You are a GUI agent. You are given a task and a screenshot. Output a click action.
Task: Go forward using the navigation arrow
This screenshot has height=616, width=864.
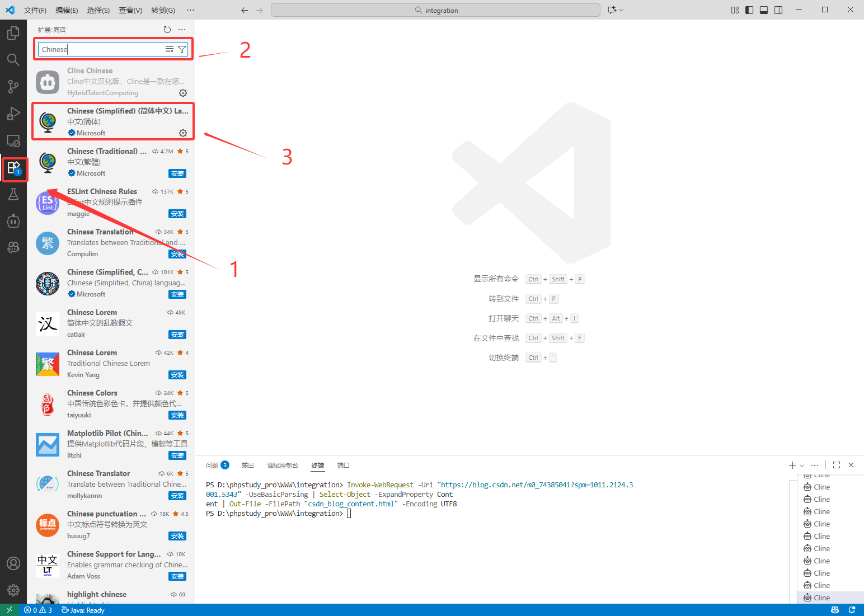[259, 10]
